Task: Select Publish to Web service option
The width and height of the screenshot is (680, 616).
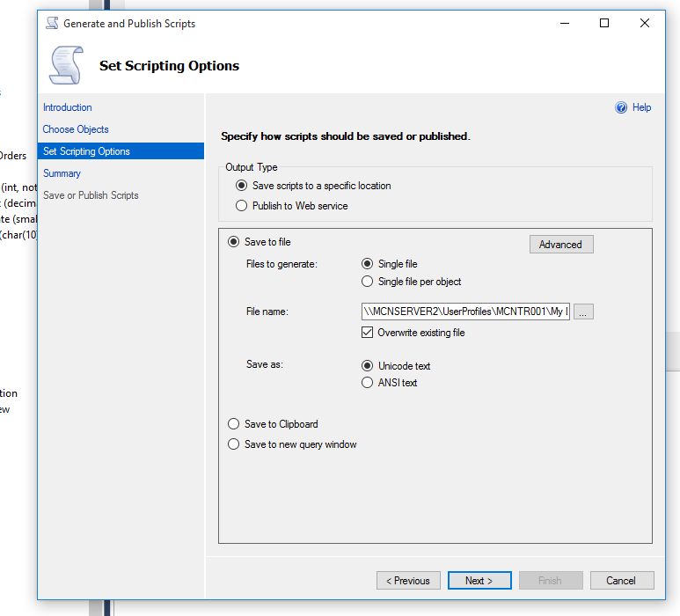Action: click(241, 206)
